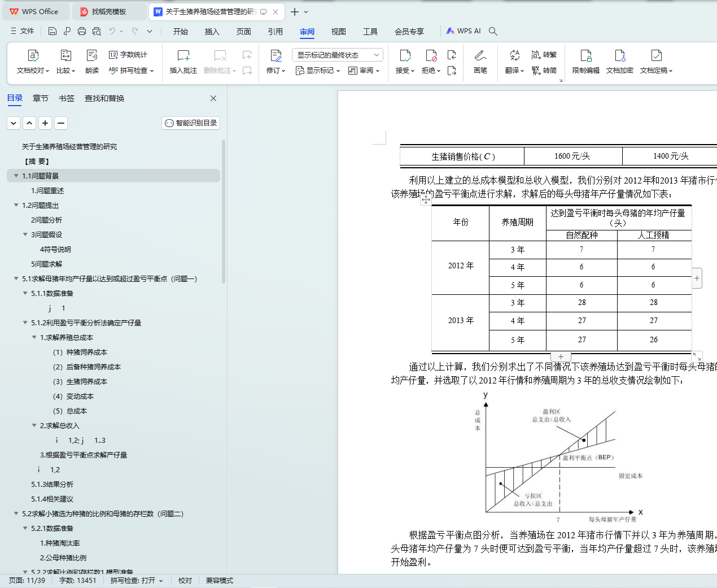Image resolution: width=717 pixels, height=588 pixels.
Task: Click the table move handle
Action: point(426,199)
